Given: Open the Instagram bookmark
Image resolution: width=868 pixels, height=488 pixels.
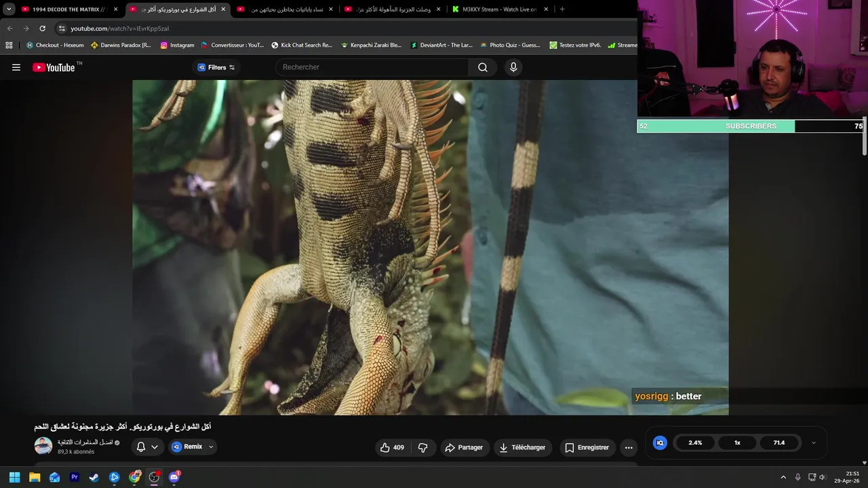Looking at the screenshot, I should tap(177, 45).
